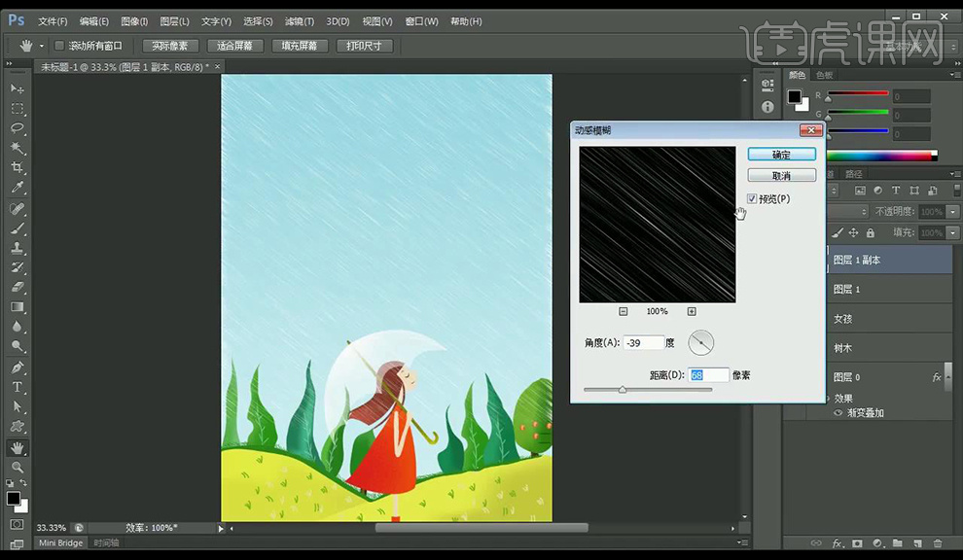The image size is (963, 560).
Task: Click the delete layer trash icon
Action: tap(938, 543)
